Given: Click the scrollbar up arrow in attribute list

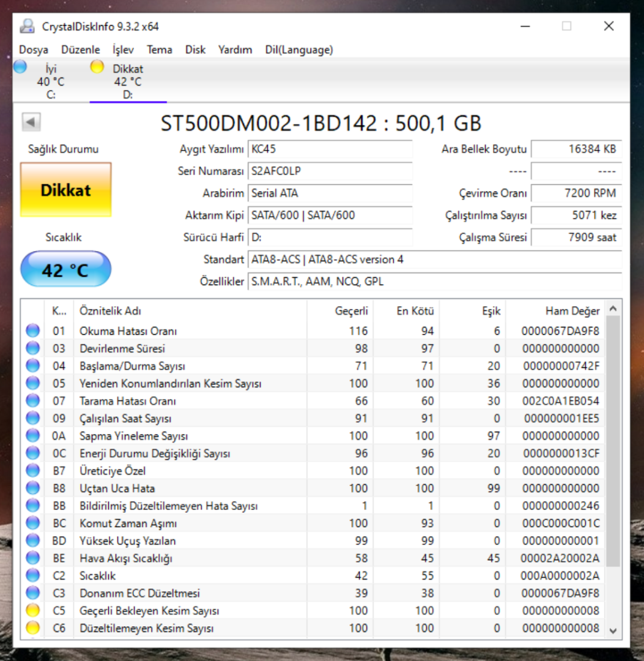Looking at the screenshot, I should 613,308.
